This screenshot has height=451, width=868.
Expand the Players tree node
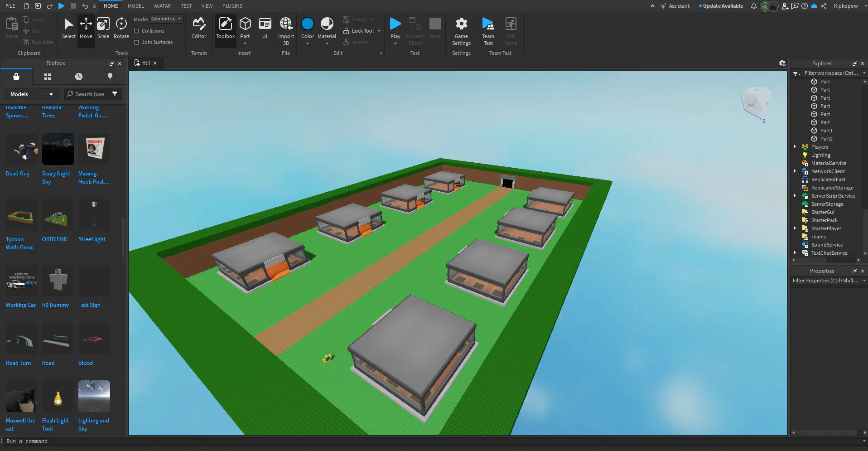tap(795, 147)
